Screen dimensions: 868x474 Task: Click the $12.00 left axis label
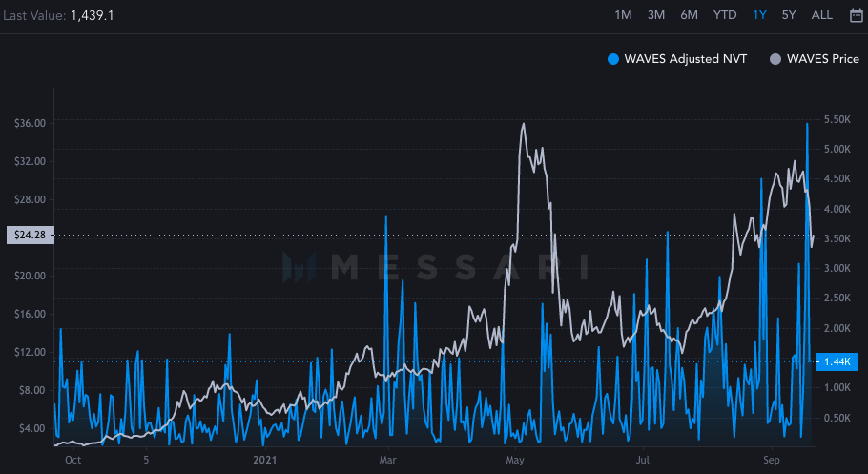tap(30, 352)
